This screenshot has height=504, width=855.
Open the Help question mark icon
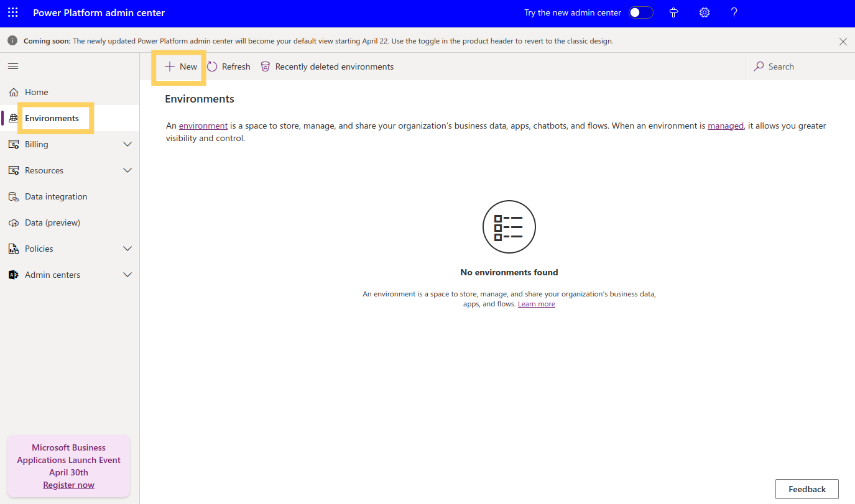tap(734, 12)
